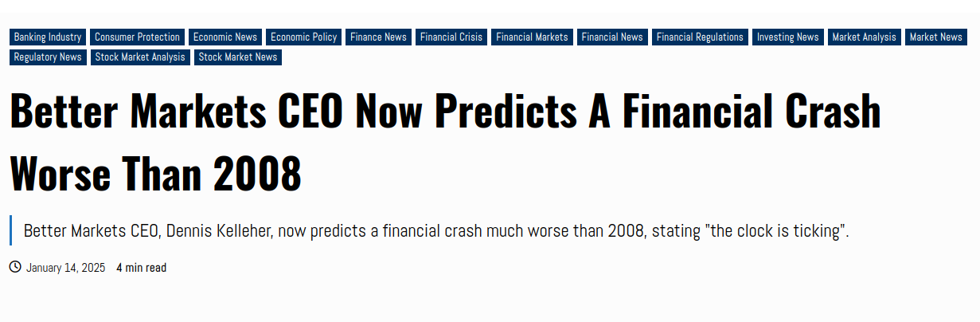Open the Financial Crisis tag

coord(451,37)
